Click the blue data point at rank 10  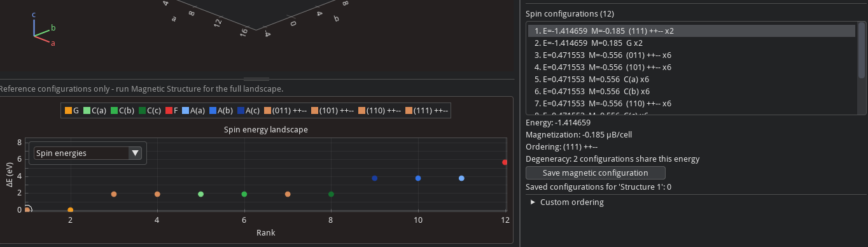point(418,178)
